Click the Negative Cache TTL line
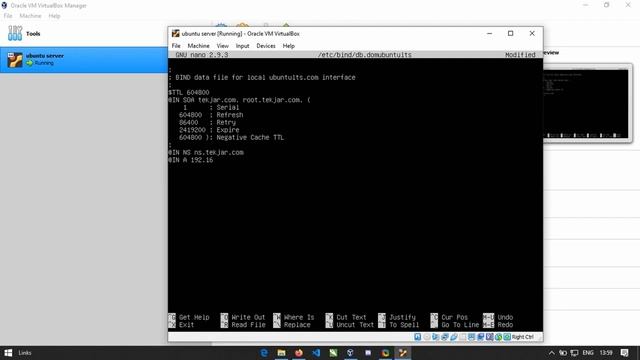640x360 pixels. pos(231,138)
